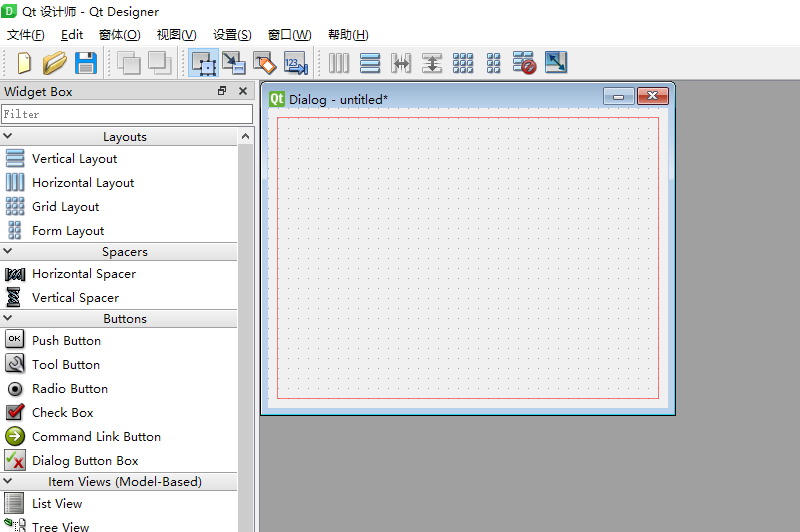Collapse the Spacers category

8,251
